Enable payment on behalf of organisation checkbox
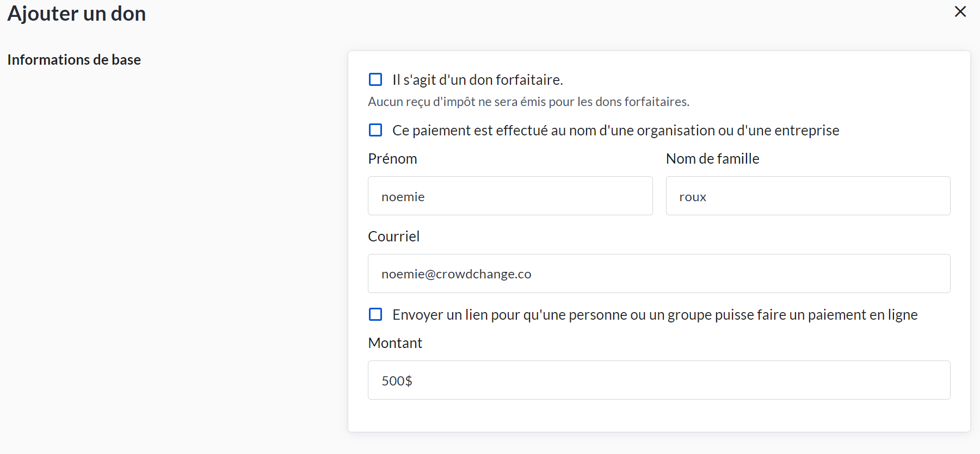 tap(375, 130)
